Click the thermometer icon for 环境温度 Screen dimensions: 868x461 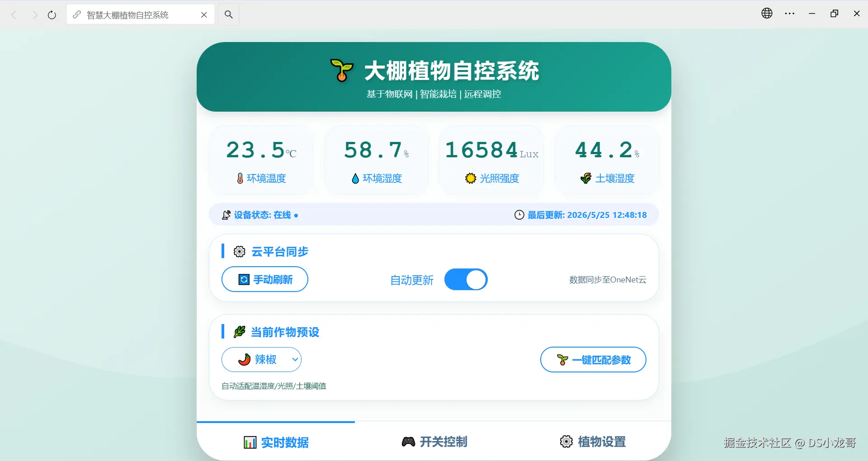(240, 179)
